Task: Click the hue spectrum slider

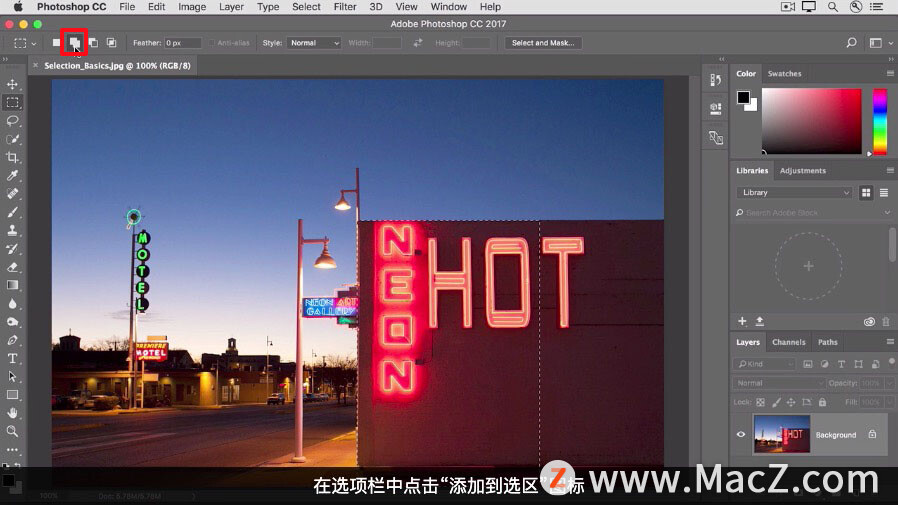Action: (x=880, y=121)
